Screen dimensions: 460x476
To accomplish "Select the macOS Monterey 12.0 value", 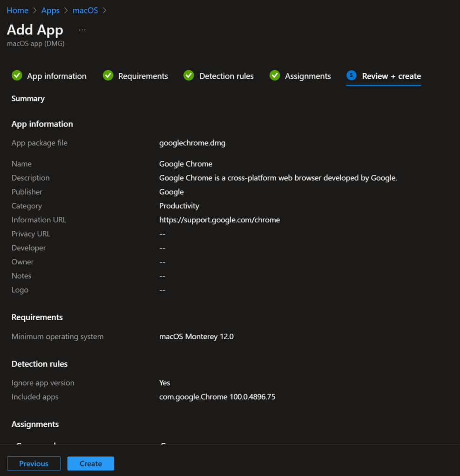I will coord(196,336).
